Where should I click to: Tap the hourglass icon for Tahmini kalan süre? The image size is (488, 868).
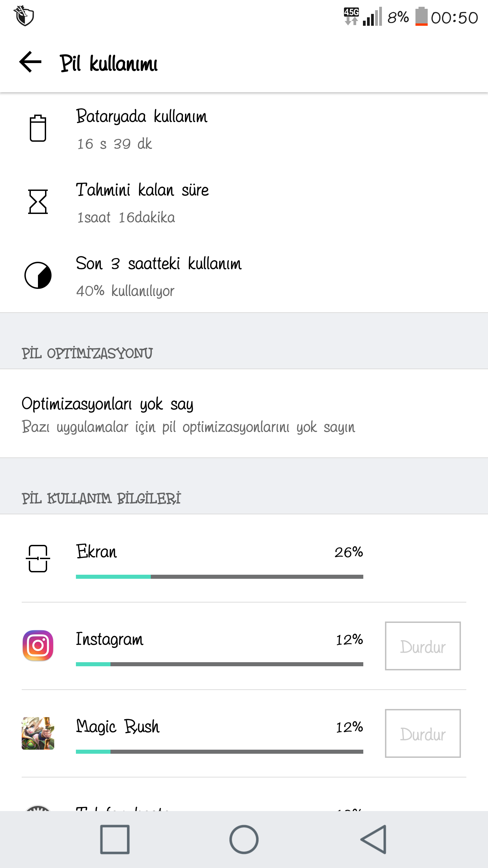(x=38, y=202)
